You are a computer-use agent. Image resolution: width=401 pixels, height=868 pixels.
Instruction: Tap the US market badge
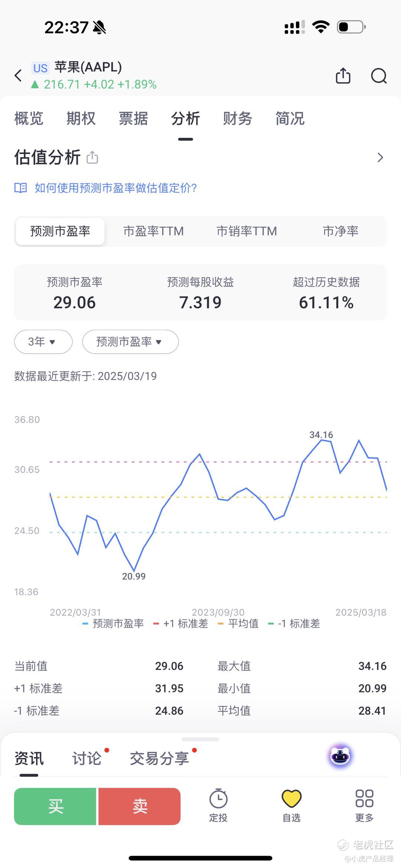coord(40,68)
